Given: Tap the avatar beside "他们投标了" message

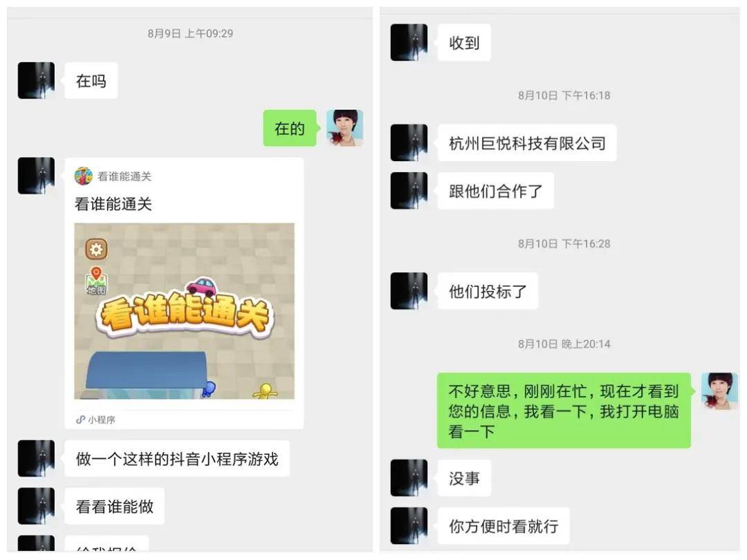Looking at the screenshot, I should (x=409, y=291).
